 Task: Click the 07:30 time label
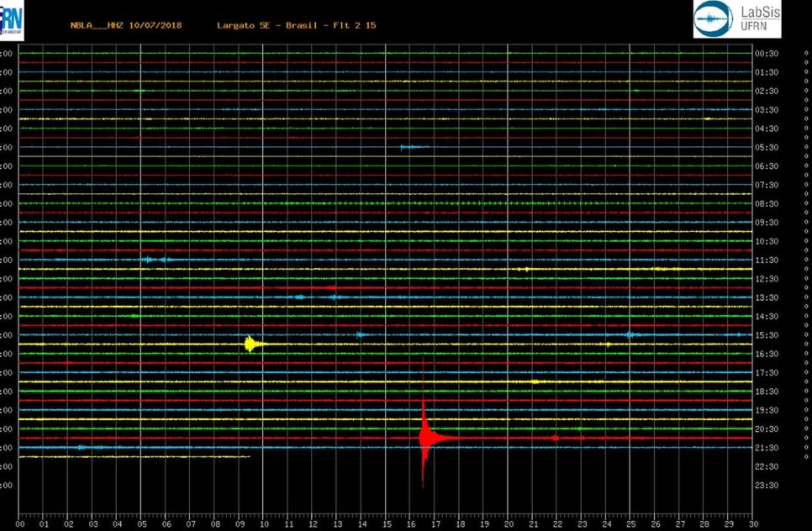point(767,185)
